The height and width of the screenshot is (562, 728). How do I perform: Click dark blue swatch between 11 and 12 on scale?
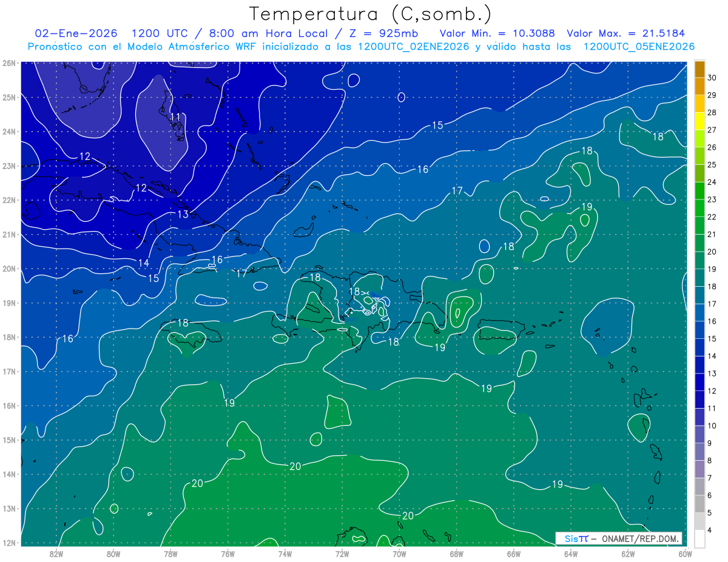tap(699, 400)
